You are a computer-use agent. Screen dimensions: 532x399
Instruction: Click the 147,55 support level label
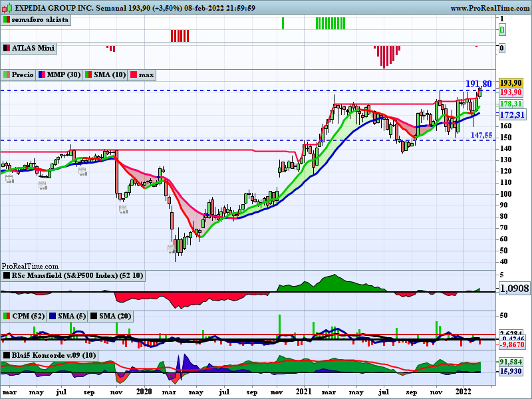point(481,136)
